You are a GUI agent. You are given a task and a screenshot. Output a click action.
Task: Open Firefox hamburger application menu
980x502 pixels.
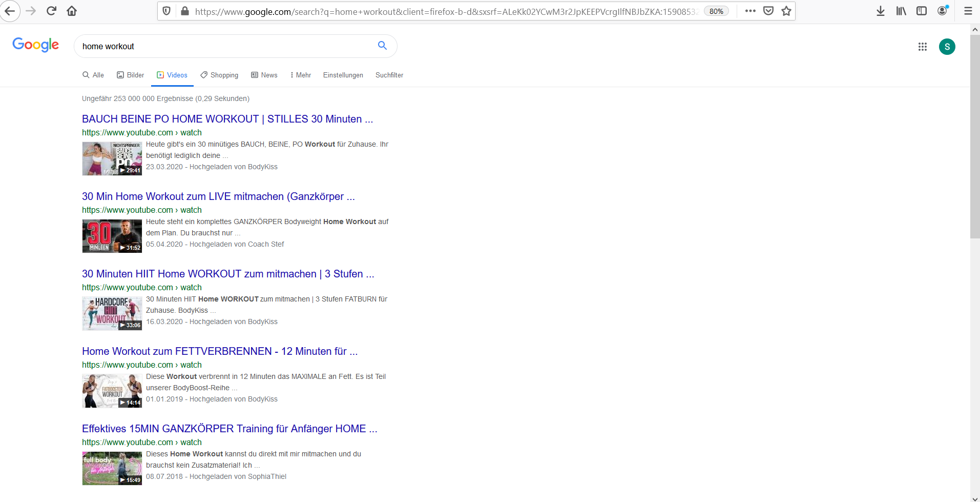coord(968,11)
